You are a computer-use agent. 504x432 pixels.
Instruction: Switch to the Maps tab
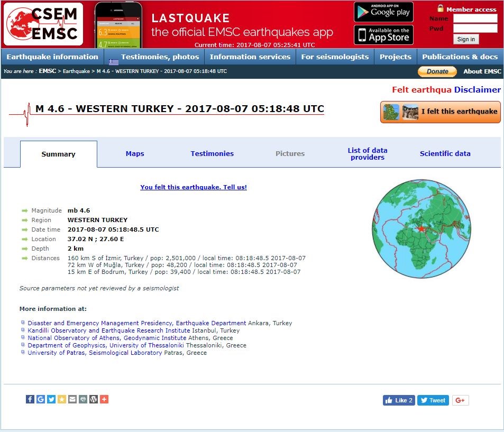pyautogui.click(x=135, y=154)
